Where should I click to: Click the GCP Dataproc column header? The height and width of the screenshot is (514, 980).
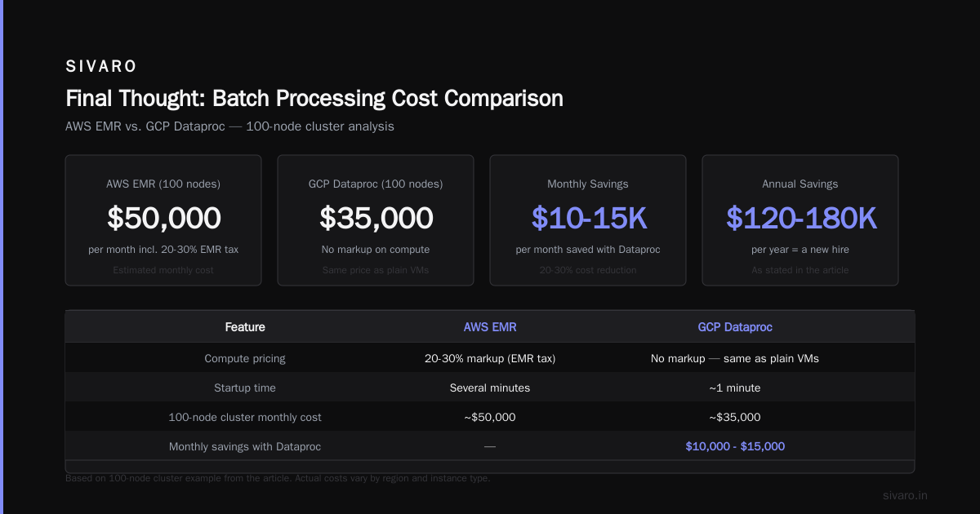coord(735,327)
